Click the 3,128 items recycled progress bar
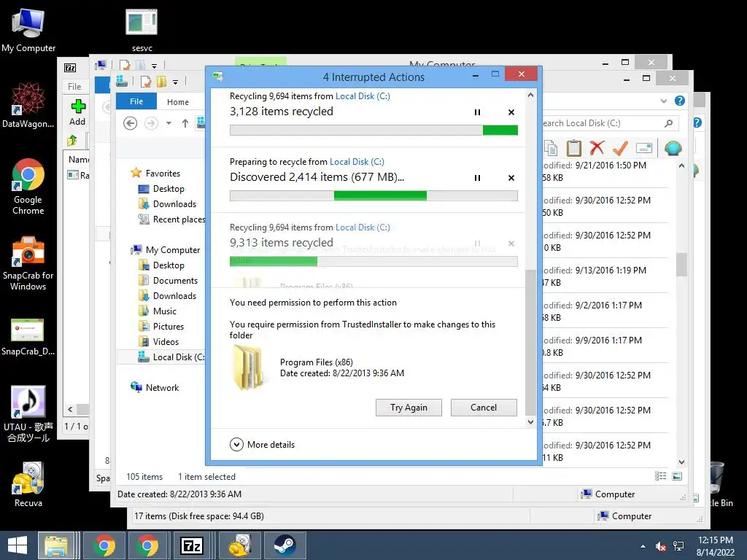Viewport: 747px width, 560px height. tap(373, 131)
